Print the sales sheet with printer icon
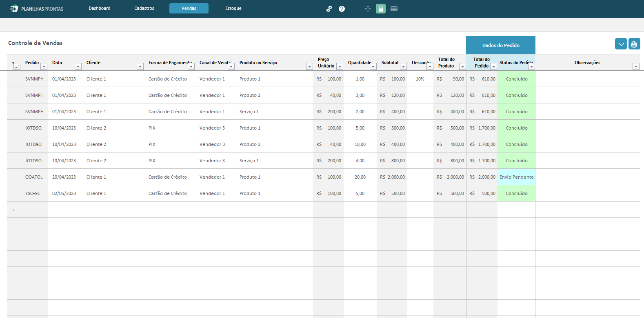This screenshot has width=644, height=318. (634, 44)
